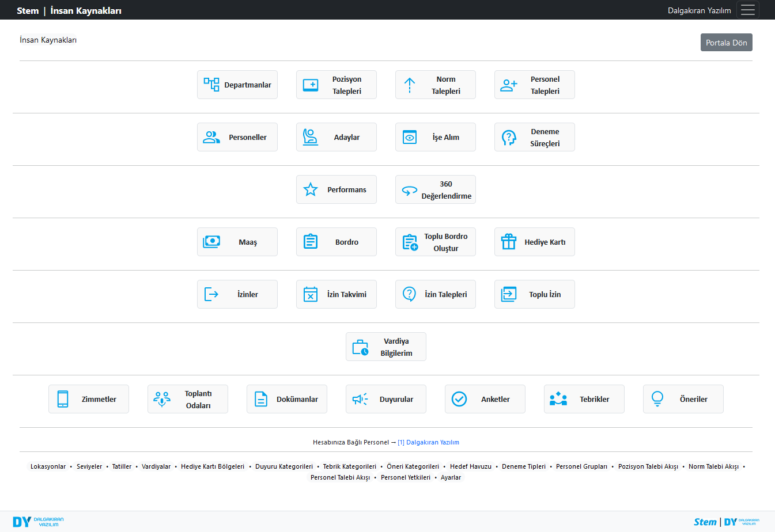Follow the [1] Dalgakıran Yazılım link
The image size is (775, 532).
[x=428, y=442]
